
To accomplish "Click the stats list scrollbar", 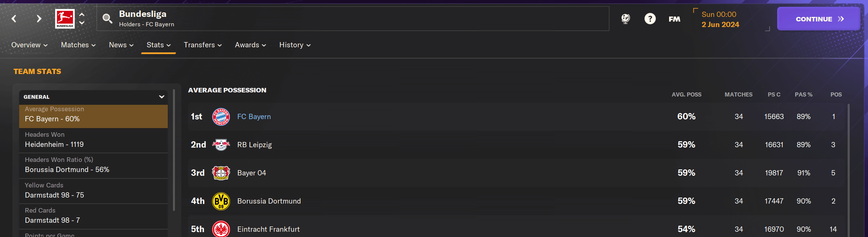I will [x=174, y=150].
